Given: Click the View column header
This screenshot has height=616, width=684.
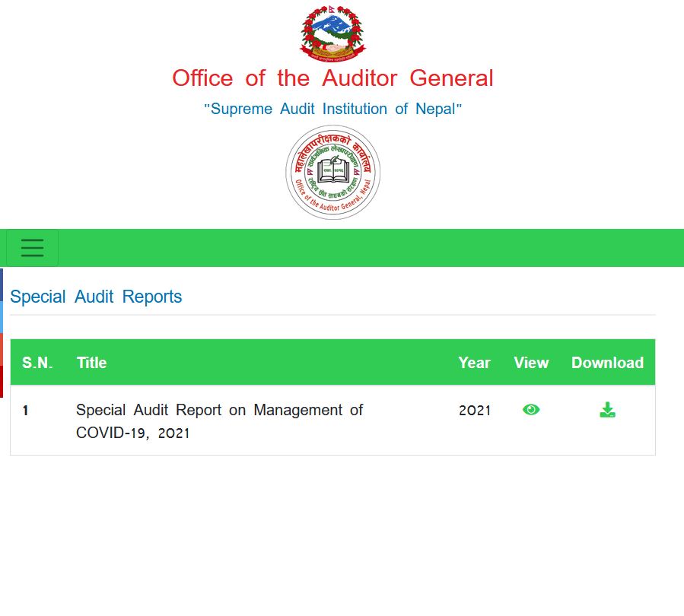Looking at the screenshot, I should coord(531,363).
